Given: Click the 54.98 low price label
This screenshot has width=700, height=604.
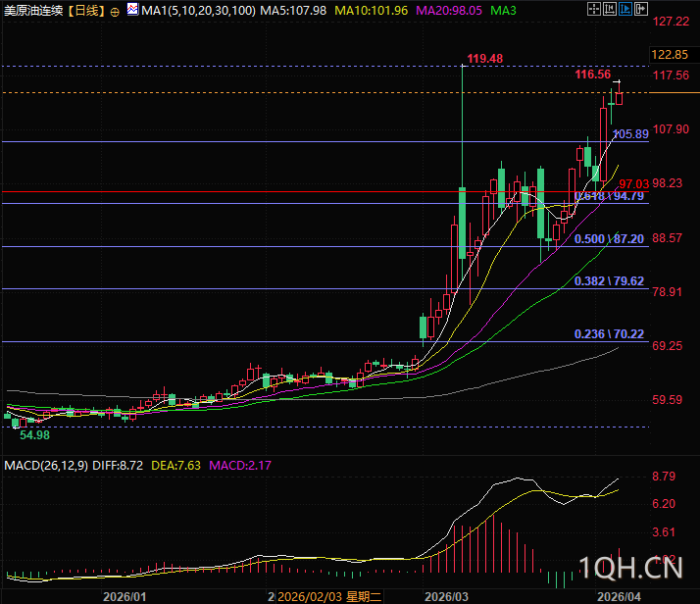Looking at the screenshot, I should (35, 434).
